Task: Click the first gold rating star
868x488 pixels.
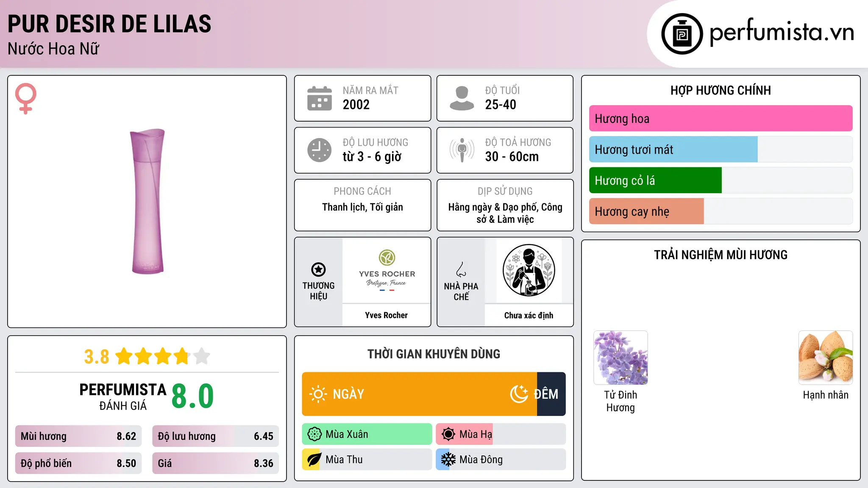Action: pos(124,356)
